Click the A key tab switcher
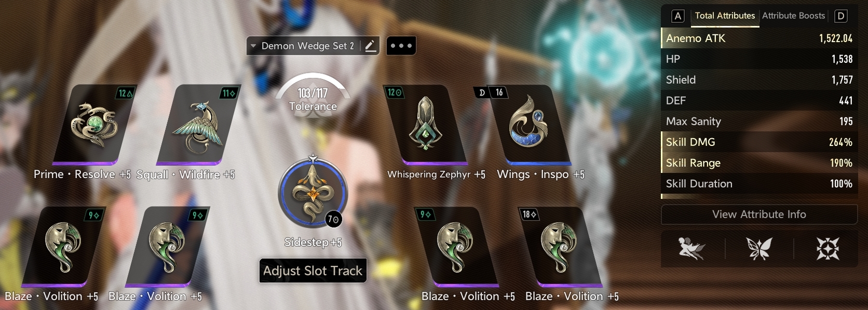868x310 pixels. (x=677, y=16)
